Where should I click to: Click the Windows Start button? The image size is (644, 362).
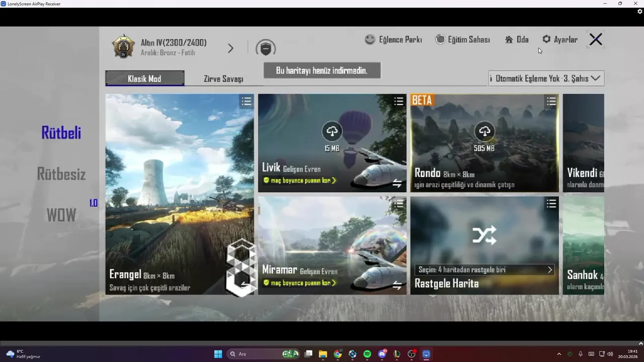coord(218,354)
